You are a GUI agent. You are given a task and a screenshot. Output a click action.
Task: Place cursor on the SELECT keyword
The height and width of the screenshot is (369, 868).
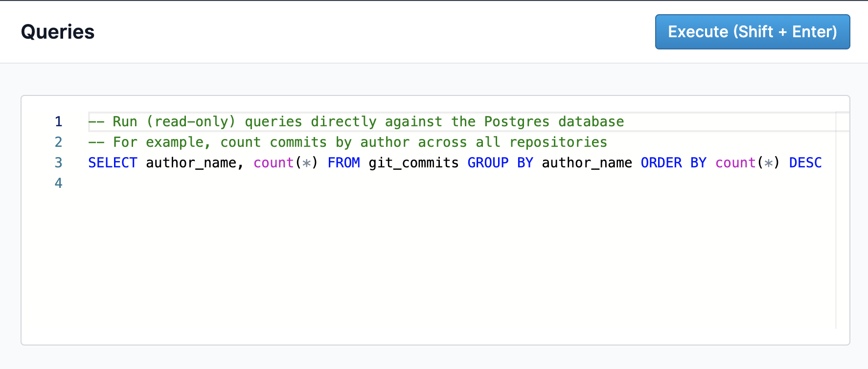point(112,162)
